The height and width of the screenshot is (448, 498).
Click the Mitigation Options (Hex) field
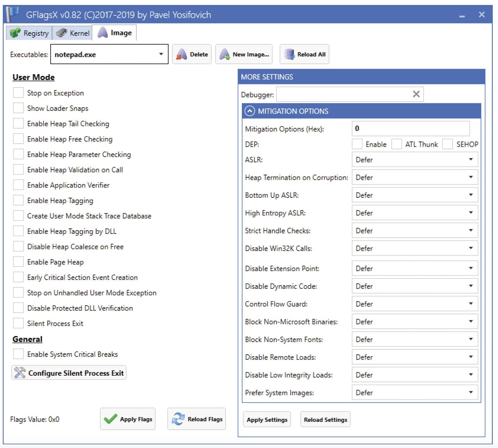point(411,128)
